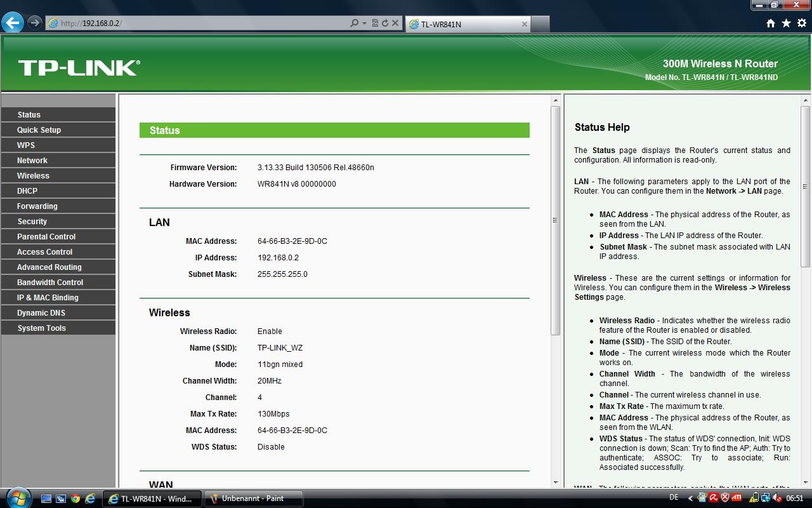Screen dimensions: 812x508
Task: Open the Windows Start orb
Action: (x=17, y=498)
